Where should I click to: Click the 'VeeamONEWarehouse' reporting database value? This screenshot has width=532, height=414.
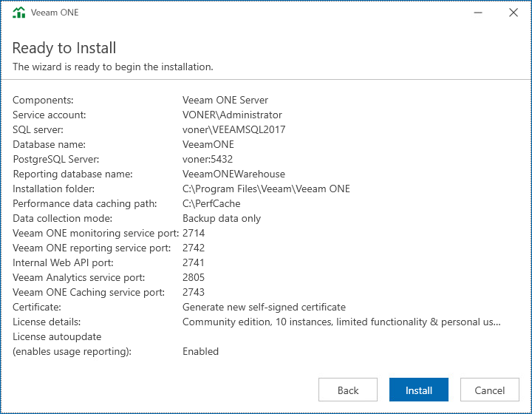pyautogui.click(x=233, y=174)
